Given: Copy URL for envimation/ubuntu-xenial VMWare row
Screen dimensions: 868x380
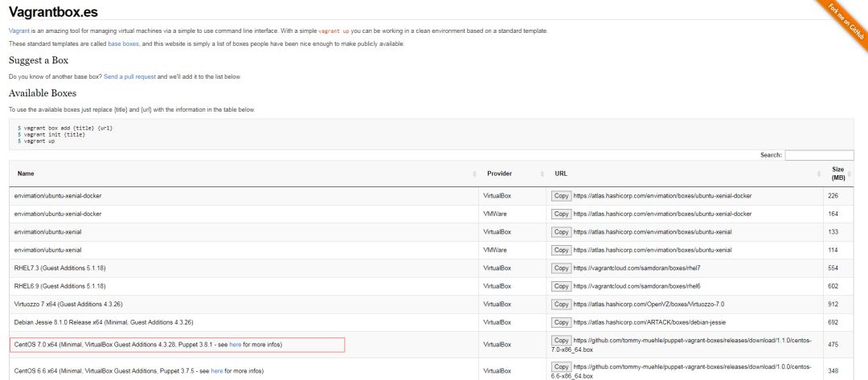Looking at the screenshot, I should click(561, 250).
